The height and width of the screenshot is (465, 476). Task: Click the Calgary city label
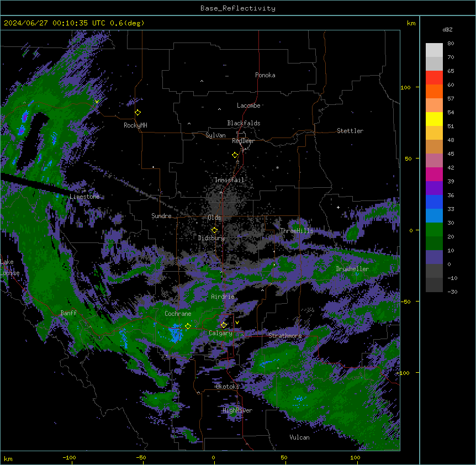point(220,333)
